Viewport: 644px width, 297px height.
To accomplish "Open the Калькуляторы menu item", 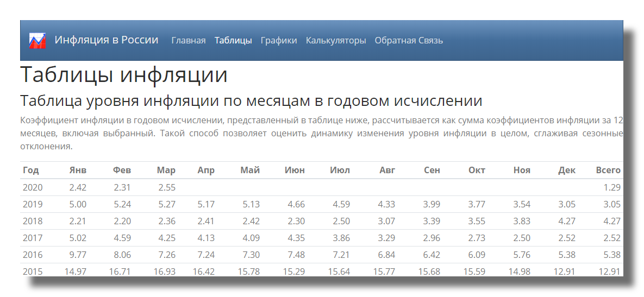I will coord(336,40).
